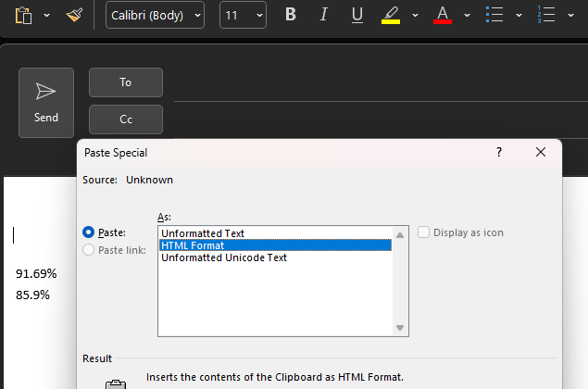
Task: Click the Cc recipients button
Action: click(x=126, y=119)
